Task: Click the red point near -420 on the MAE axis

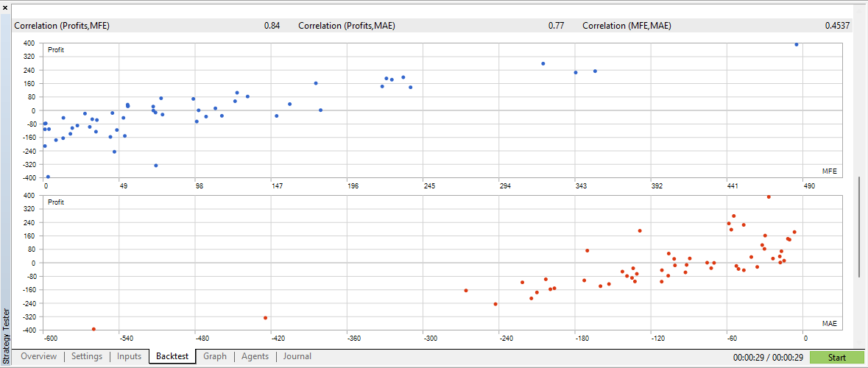Action: click(265, 318)
